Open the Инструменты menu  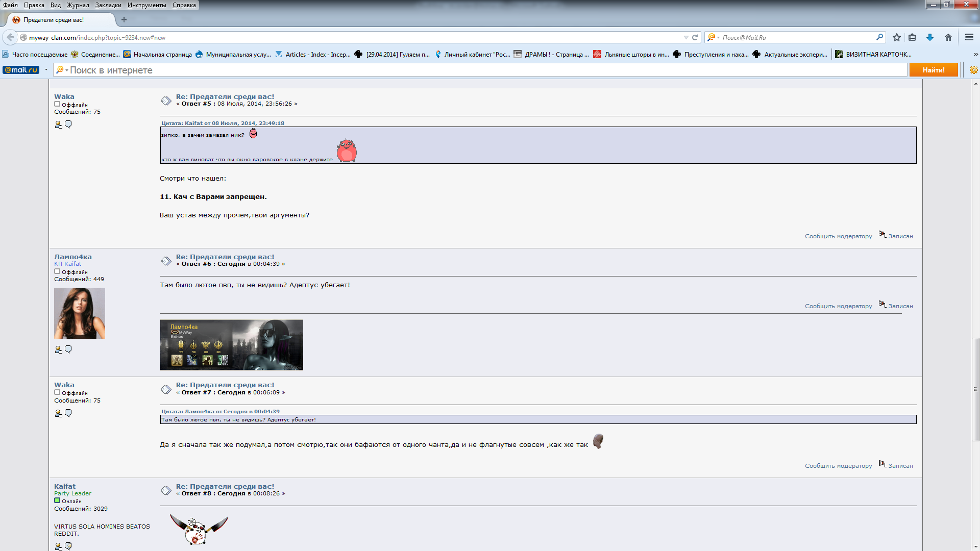(146, 5)
